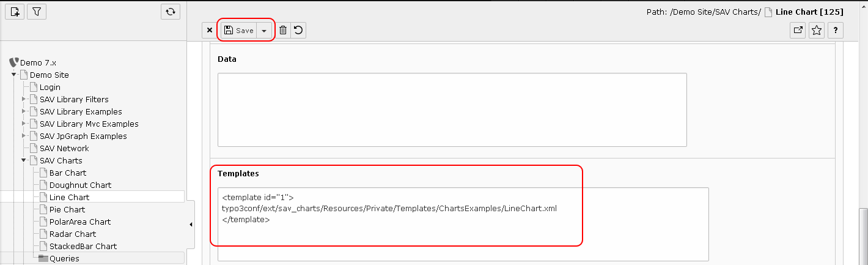Screen dimensions: 868x265
Task: Refresh the page tree
Action: 171,11
